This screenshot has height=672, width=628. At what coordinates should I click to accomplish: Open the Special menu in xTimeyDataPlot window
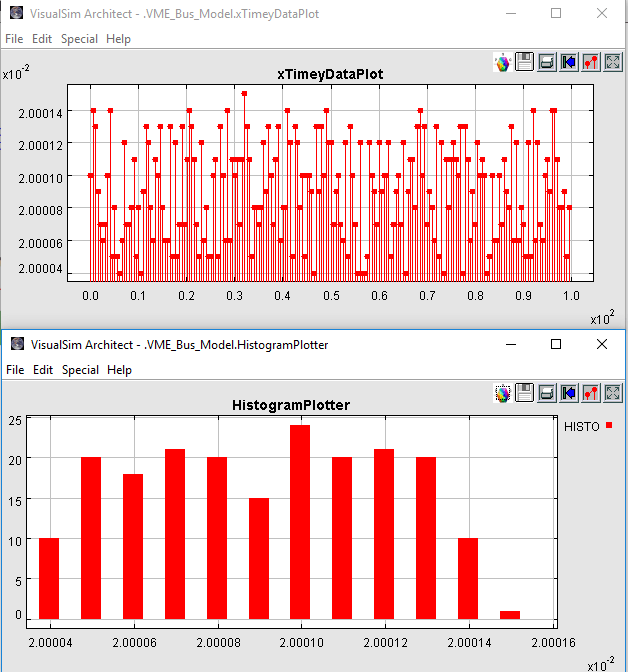click(x=79, y=39)
